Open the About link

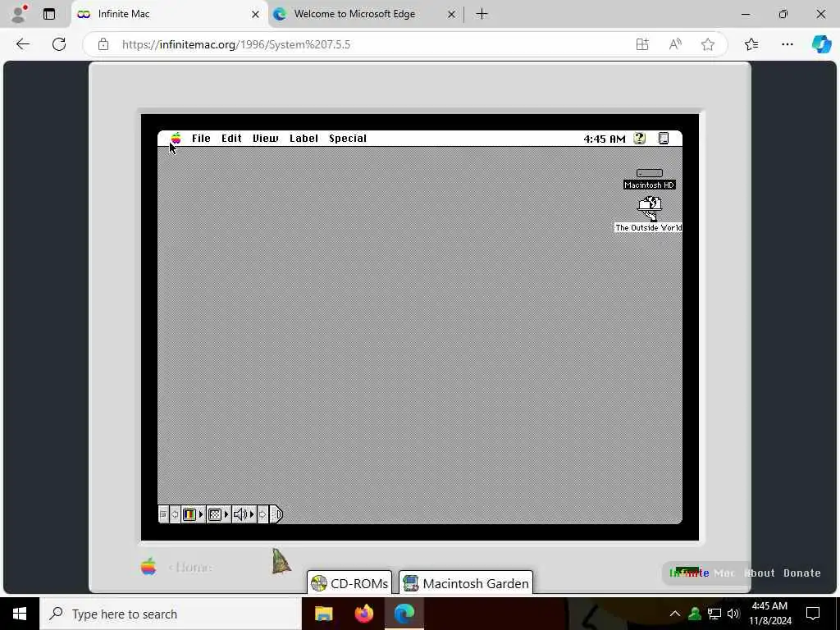click(759, 573)
